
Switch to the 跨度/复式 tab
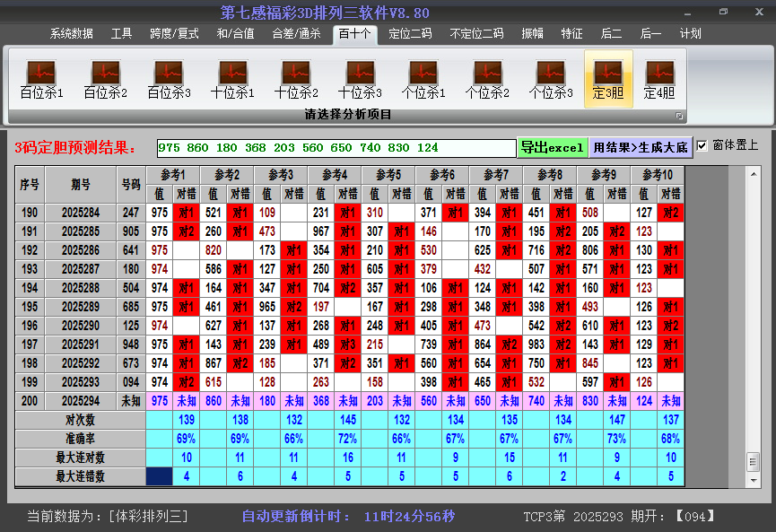174,34
